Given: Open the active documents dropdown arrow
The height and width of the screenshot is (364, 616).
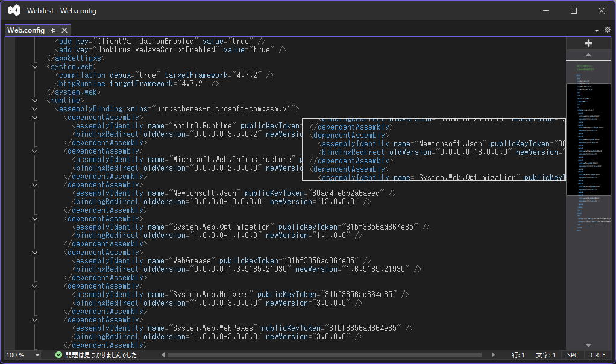Looking at the screenshot, I should coord(596,30).
